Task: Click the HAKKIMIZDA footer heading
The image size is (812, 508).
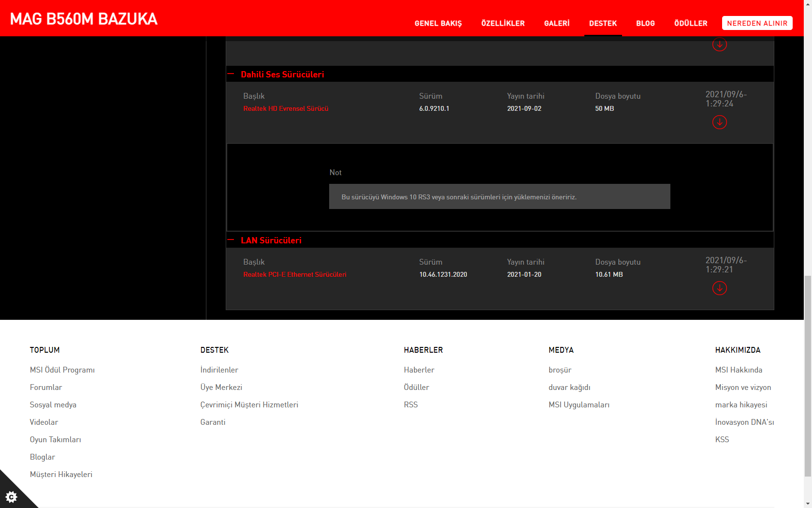Action: coord(738,350)
